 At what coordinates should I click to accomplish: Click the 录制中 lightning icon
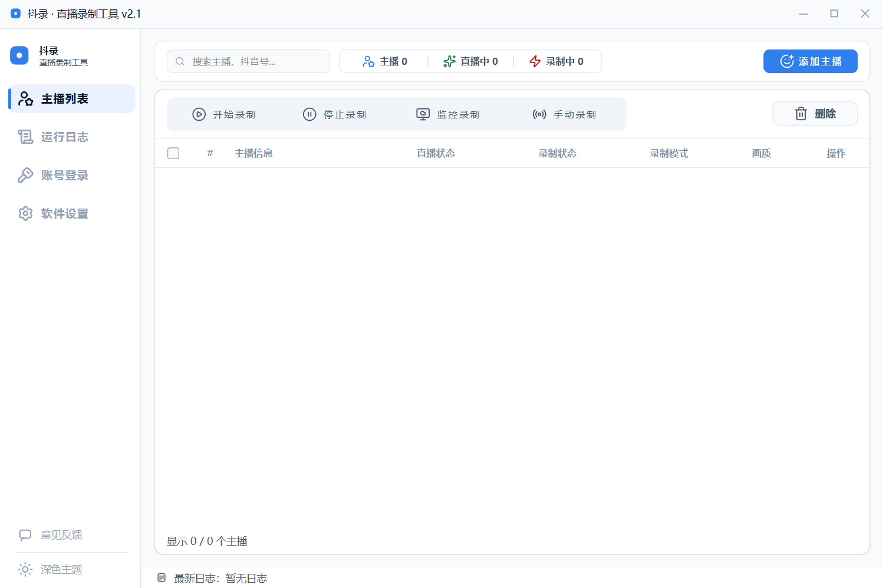(535, 61)
